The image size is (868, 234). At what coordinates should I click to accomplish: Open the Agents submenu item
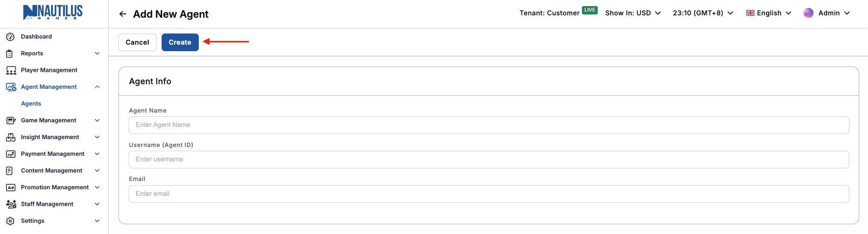coord(31,104)
